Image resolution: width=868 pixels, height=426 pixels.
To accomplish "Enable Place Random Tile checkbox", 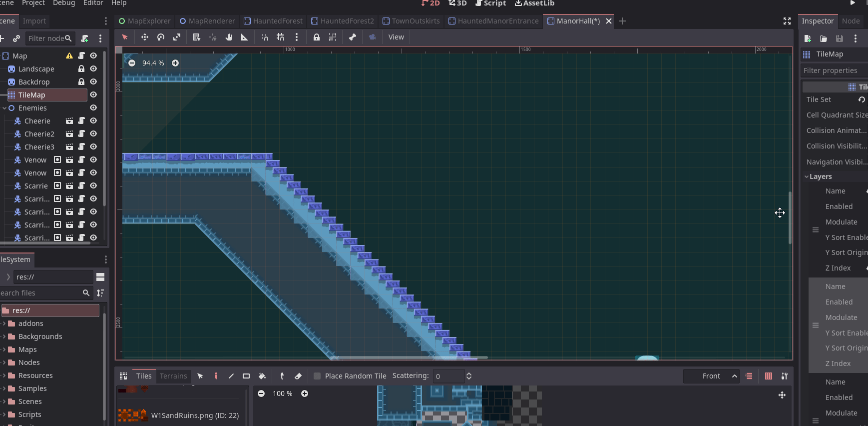I will (317, 376).
